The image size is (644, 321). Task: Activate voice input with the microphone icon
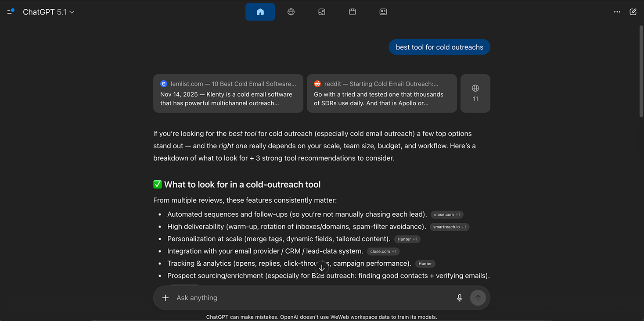coord(459,298)
